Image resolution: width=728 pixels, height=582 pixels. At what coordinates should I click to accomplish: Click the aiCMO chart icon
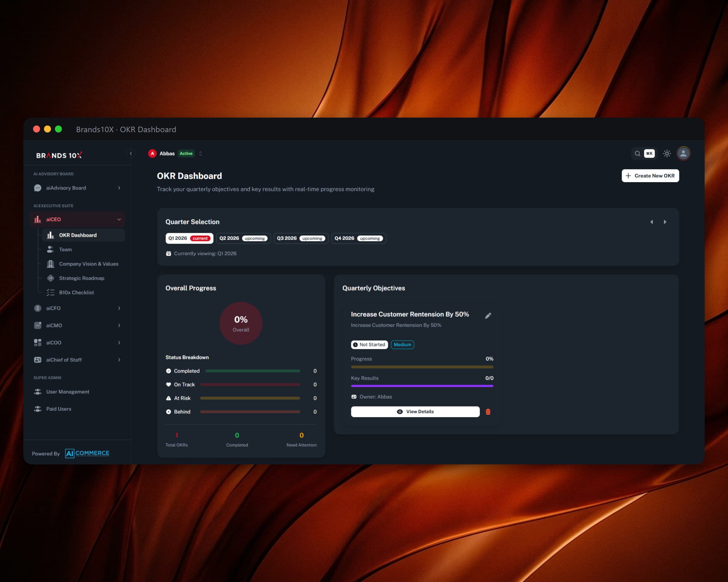click(x=38, y=325)
